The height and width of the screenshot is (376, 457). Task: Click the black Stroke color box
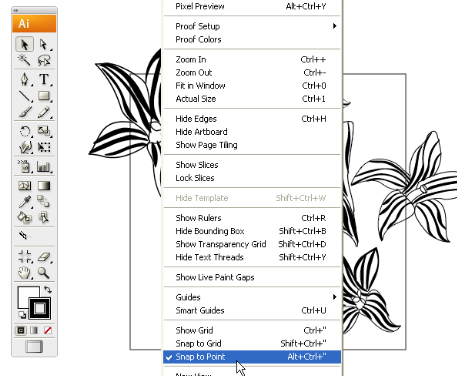coord(40,308)
